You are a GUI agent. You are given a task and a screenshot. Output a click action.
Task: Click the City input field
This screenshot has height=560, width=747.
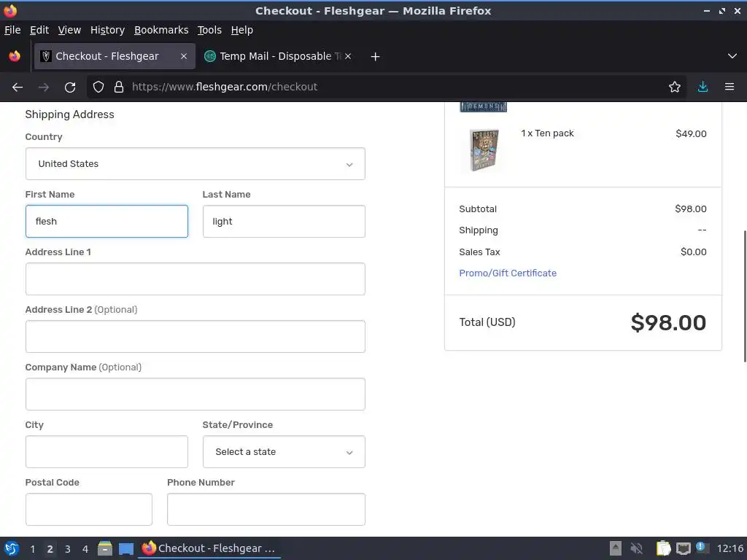[107, 452]
